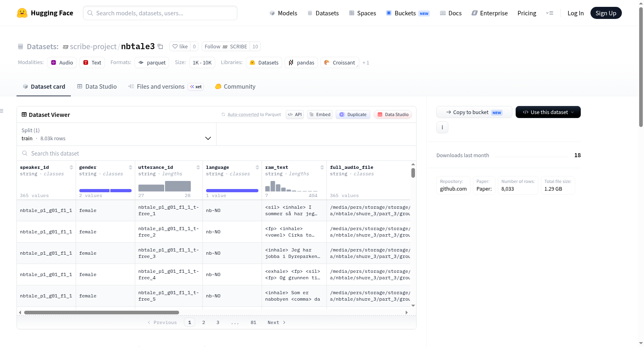
Task: Click the Croissant library tag
Action: [x=340, y=62]
